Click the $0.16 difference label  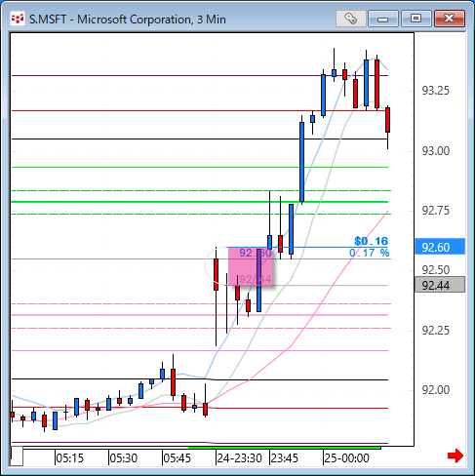[x=371, y=241]
